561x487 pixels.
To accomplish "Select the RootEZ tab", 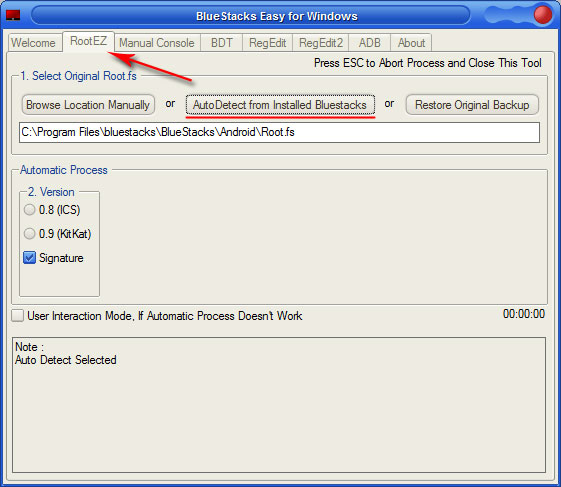I will pos(88,41).
